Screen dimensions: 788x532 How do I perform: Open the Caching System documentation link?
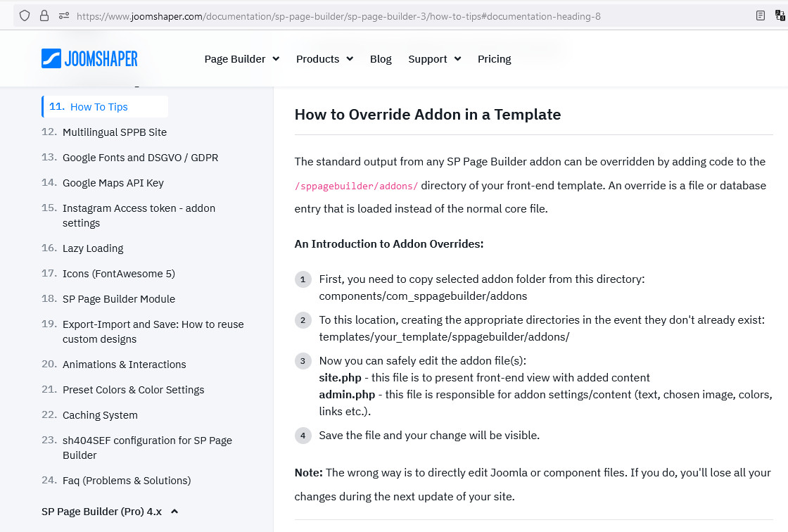coord(100,415)
